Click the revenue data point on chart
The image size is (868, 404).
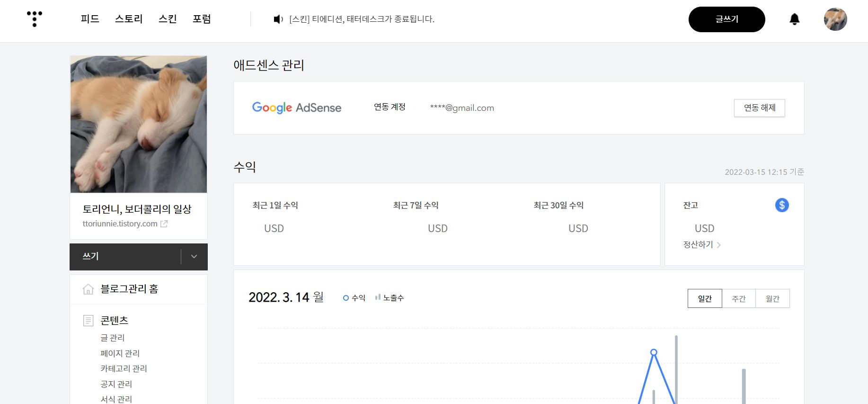coord(654,352)
